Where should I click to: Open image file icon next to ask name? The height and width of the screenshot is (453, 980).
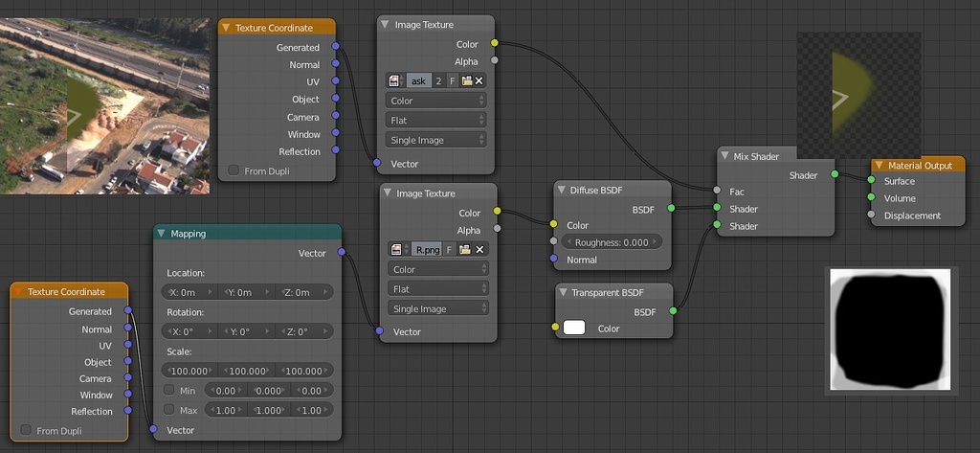coord(465,80)
